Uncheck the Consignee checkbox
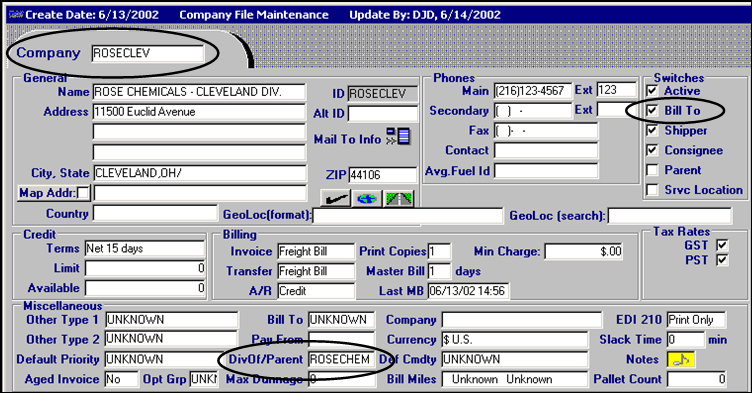This screenshot has width=752, height=393. click(x=652, y=150)
